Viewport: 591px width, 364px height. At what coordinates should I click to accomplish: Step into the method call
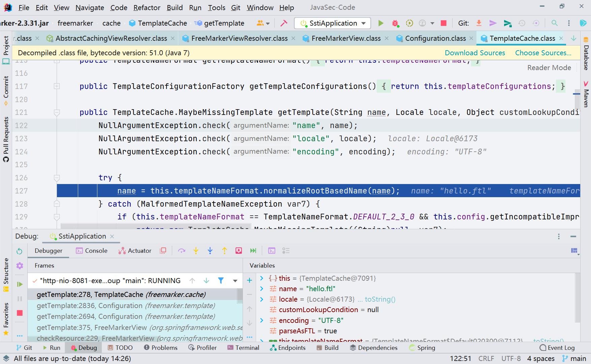[x=196, y=250]
